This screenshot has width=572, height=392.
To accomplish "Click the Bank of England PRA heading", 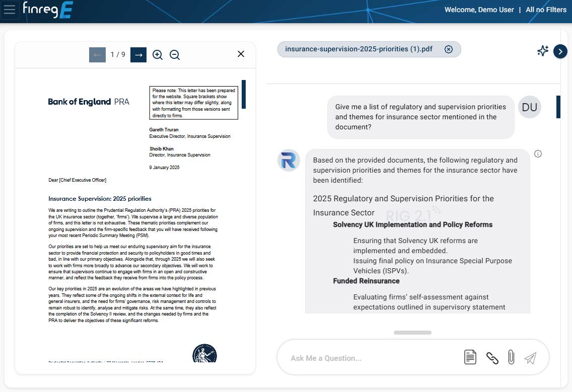I will [89, 102].
